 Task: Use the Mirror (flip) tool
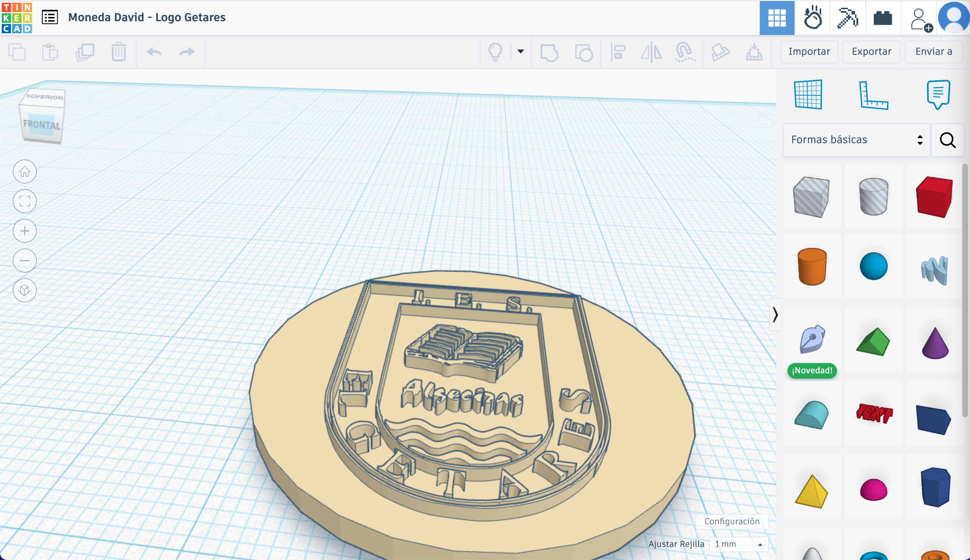pos(651,53)
